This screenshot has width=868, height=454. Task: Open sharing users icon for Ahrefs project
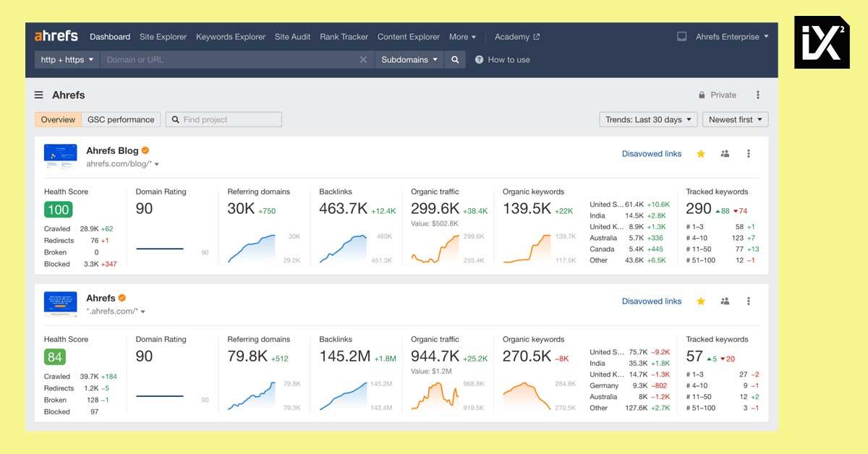click(x=725, y=301)
